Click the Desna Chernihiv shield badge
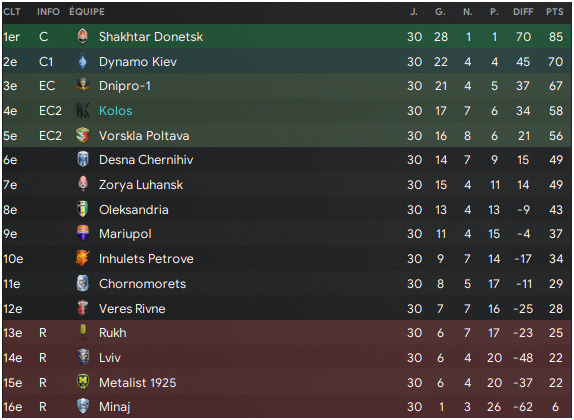Image resolution: width=574 pixels, height=420 pixels. 83,160
